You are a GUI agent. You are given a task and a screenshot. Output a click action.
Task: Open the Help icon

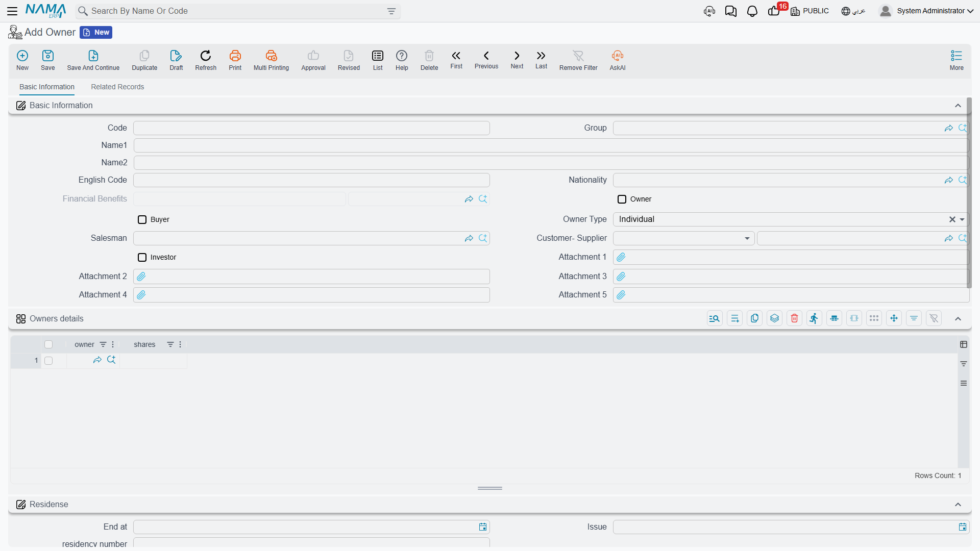(402, 60)
